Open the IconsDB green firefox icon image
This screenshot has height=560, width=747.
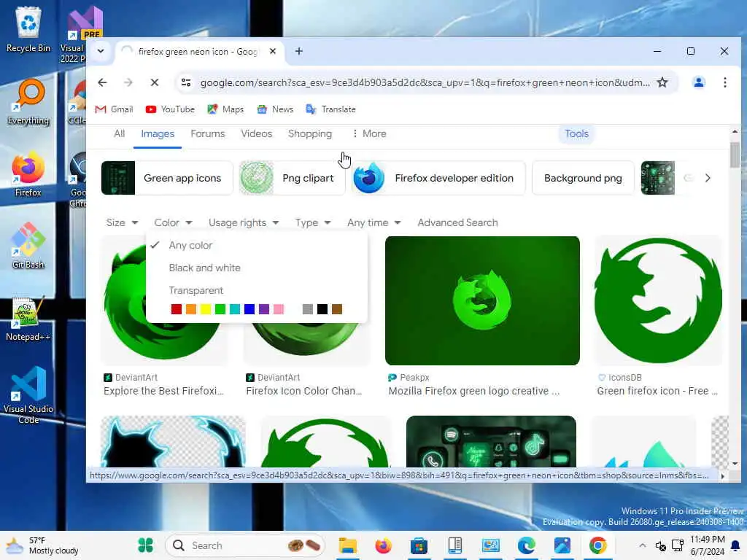[657, 300]
